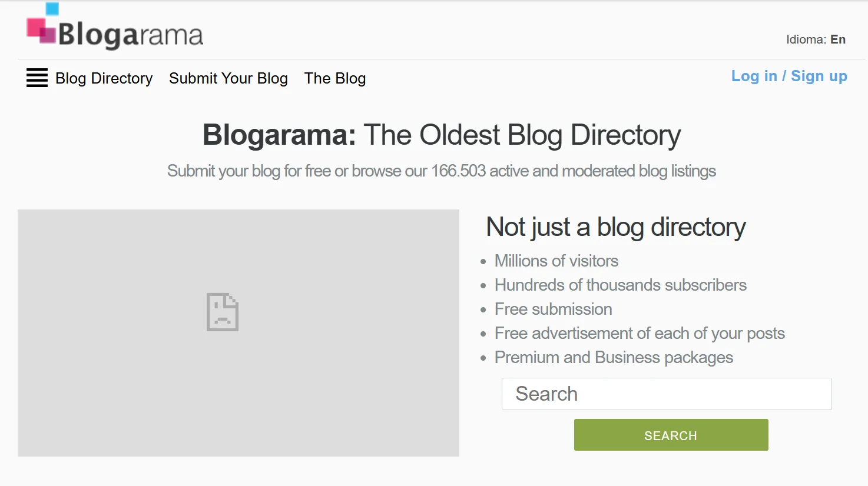Click the subtitle about 166.503 active listings
The image size is (868, 486).
pos(442,171)
